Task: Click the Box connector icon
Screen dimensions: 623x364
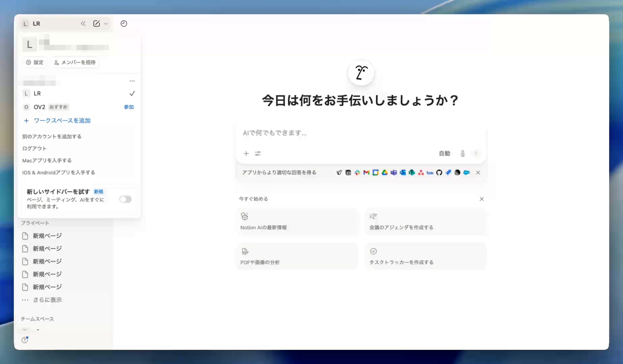Action: (x=430, y=173)
